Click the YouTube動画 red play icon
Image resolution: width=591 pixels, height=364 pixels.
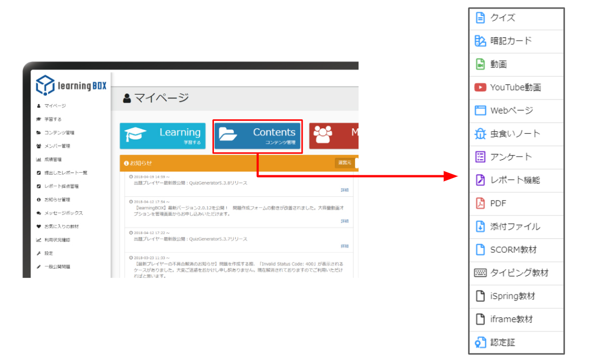[480, 87]
